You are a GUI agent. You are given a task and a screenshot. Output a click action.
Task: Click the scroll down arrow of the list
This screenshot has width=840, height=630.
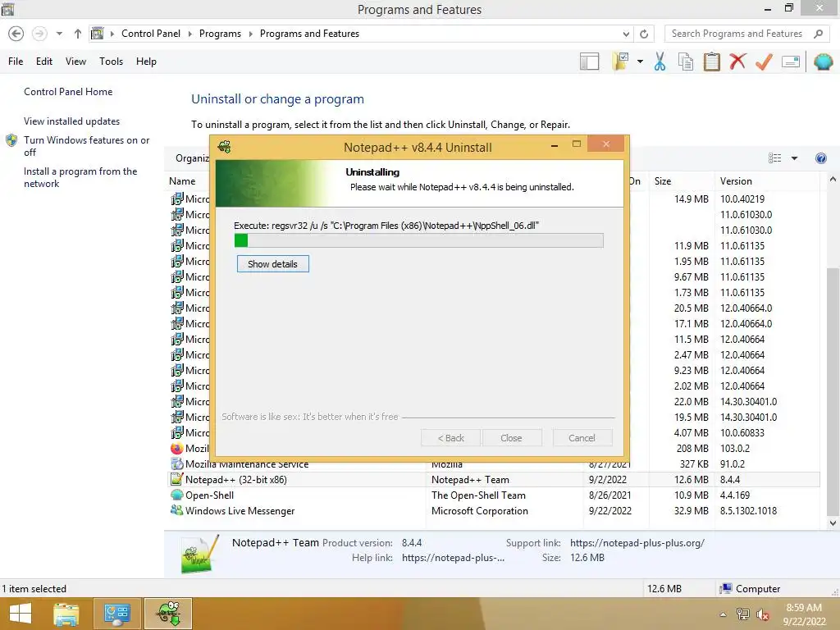tap(833, 523)
